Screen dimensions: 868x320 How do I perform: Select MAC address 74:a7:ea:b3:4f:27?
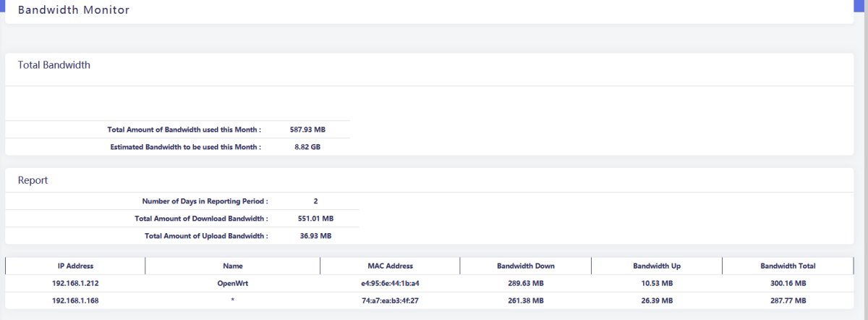tap(390, 300)
